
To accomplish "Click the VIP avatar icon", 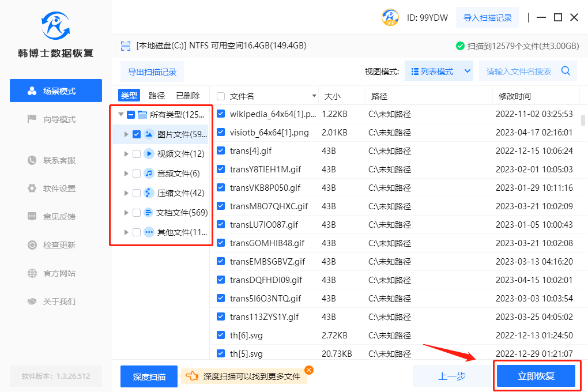I will (390, 17).
